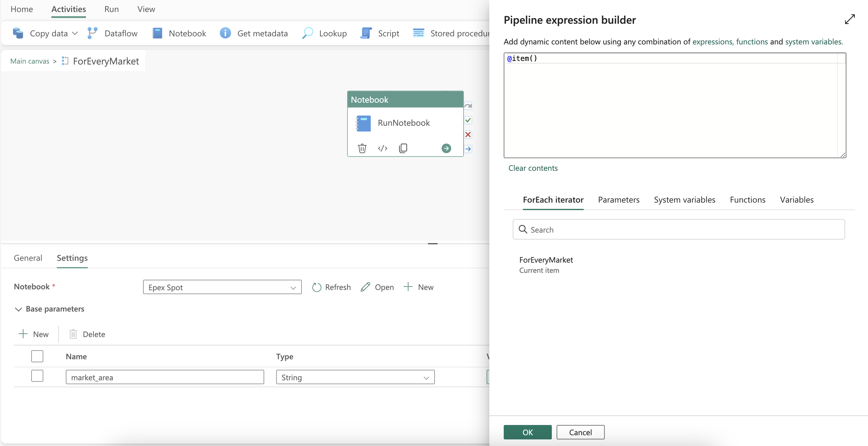Click the delete trash icon on RunNotebook activity
Viewport: 868px width, 446px height.
pos(362,148)
